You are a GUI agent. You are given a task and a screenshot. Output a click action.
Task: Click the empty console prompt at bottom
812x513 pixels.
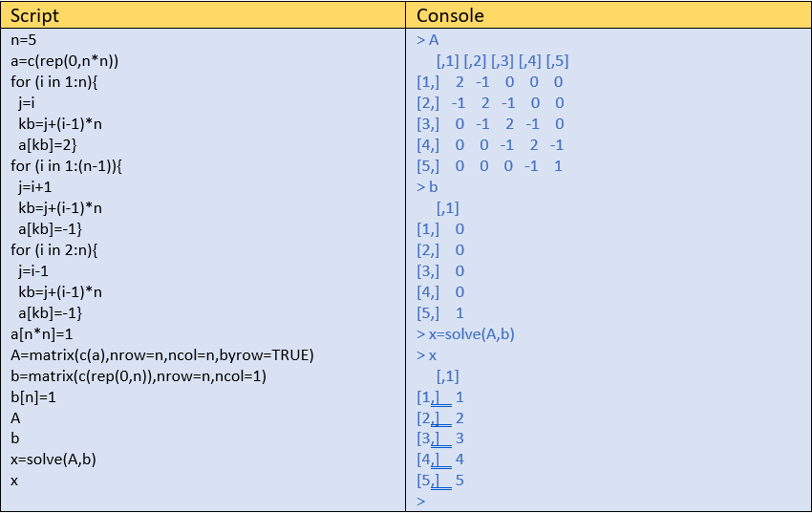(421, 501)
